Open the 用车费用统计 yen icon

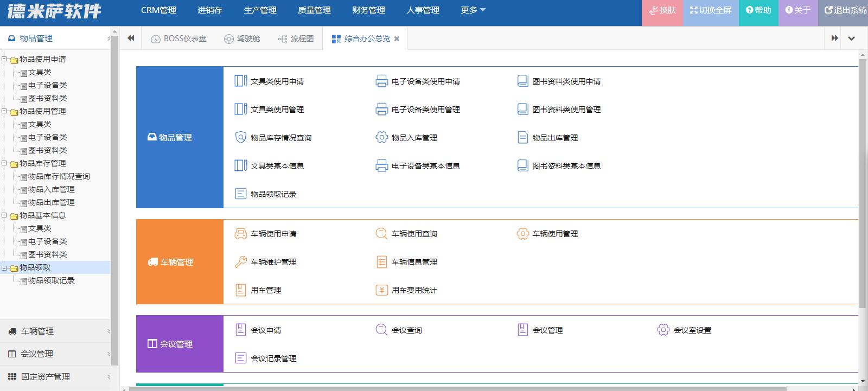(x=382, y=290)
